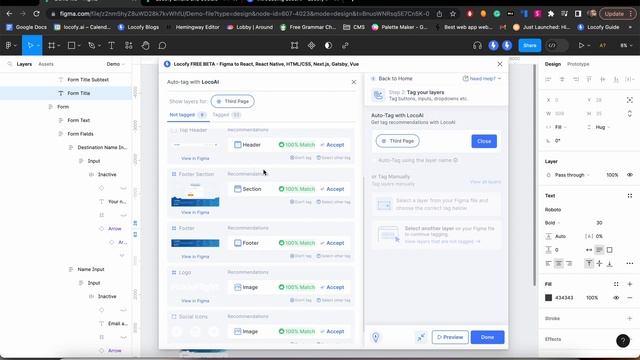Open the Need help dropdown

pyautogui.click(x=482, y=78)
